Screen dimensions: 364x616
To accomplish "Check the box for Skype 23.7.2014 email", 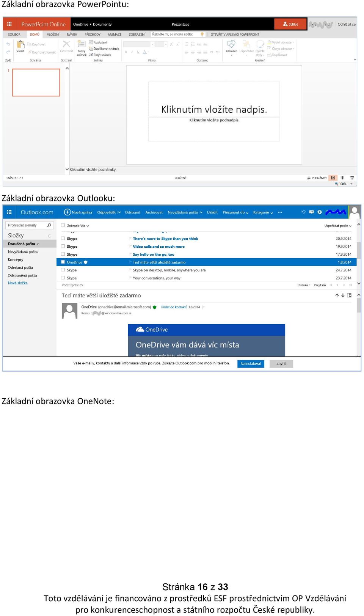I will (x=63, y=278).
